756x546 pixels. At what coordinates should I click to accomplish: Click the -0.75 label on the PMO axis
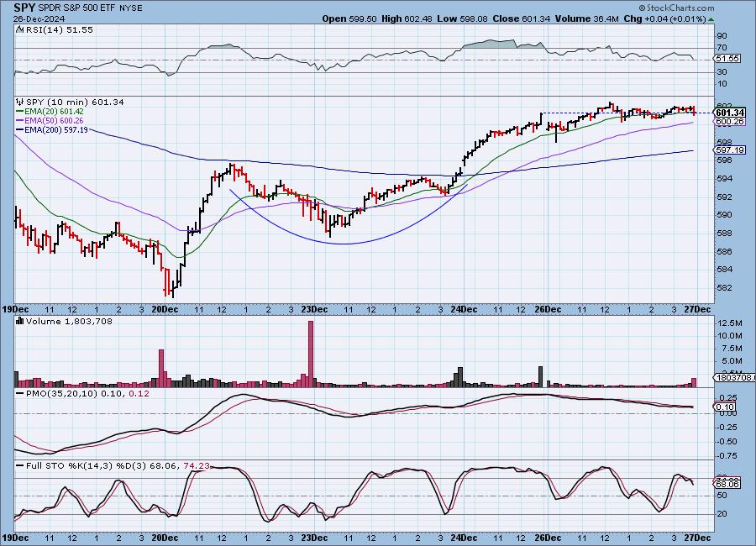(x=727, y=455)
